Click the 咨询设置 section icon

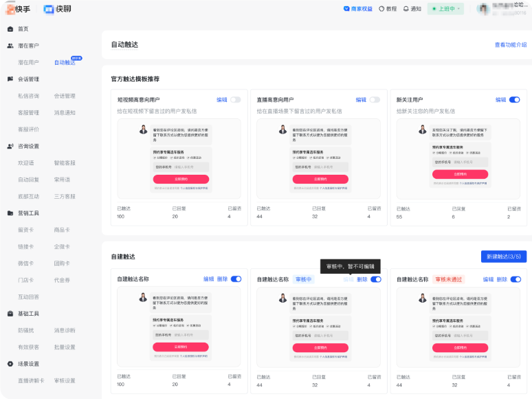click(10, 146)
